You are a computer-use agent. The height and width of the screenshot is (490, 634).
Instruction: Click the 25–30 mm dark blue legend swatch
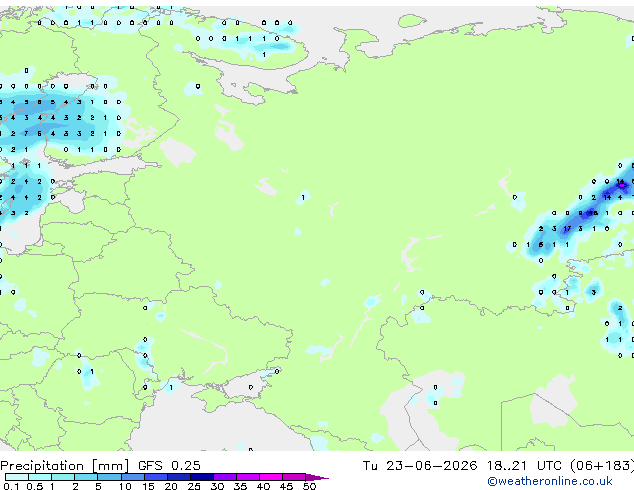pyautogui.click(x=201, y=477)
